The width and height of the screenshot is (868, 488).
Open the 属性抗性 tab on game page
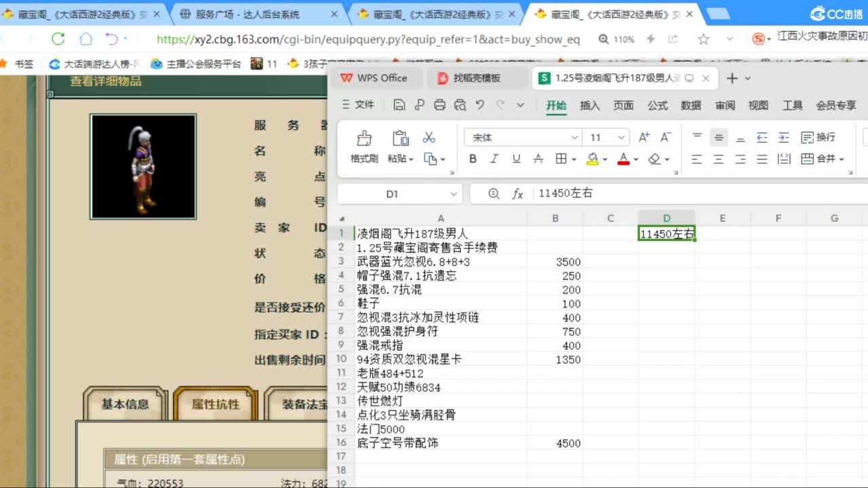point(216,404)
